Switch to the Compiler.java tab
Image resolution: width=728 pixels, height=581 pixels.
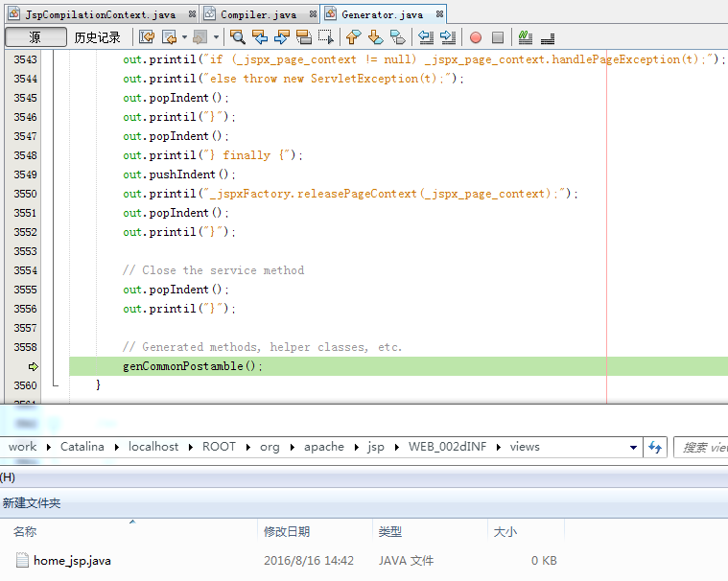(258, 14)
